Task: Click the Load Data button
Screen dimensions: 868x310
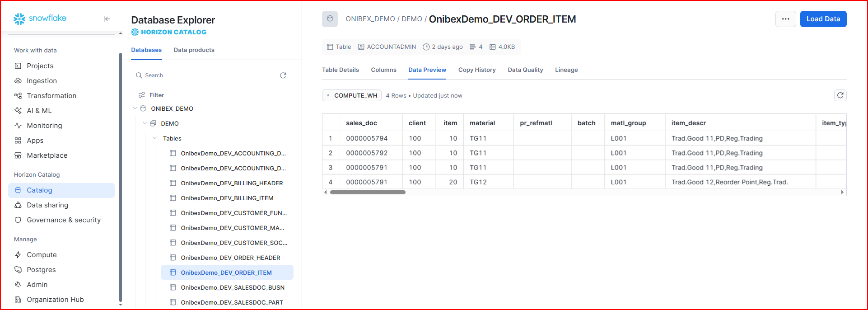Action: pyautogui.click(x=823, y=19)
